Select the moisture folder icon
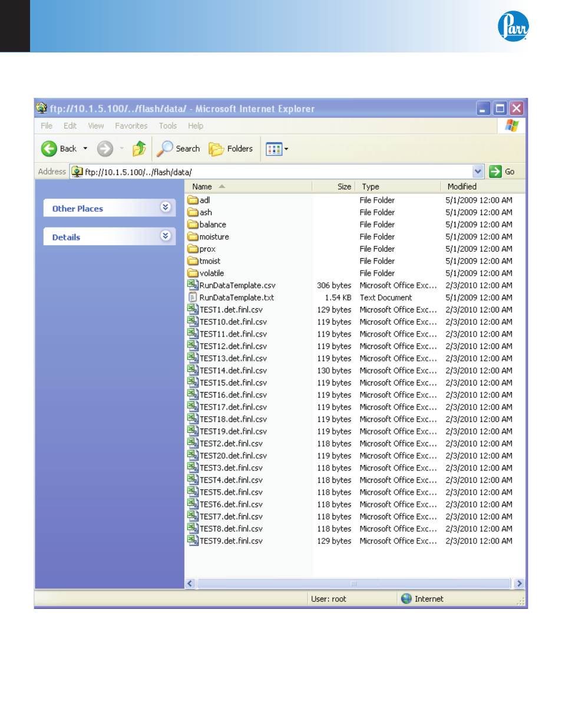This screenshot has height=728, width=562. click(193, 236)
